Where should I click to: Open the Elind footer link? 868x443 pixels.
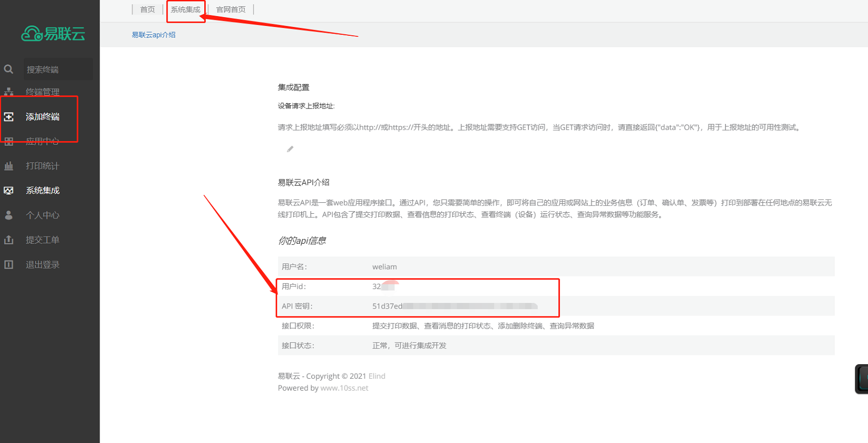[377, 376]
